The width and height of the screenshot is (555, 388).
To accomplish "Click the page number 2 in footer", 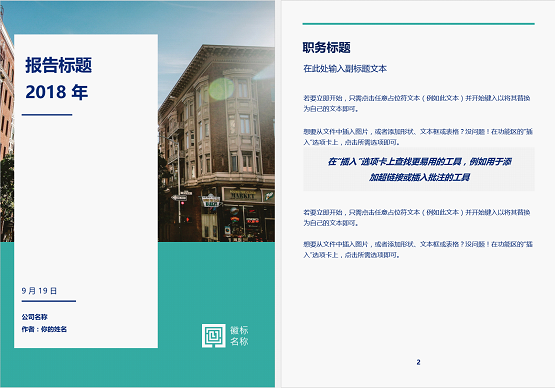I will 418,362.
